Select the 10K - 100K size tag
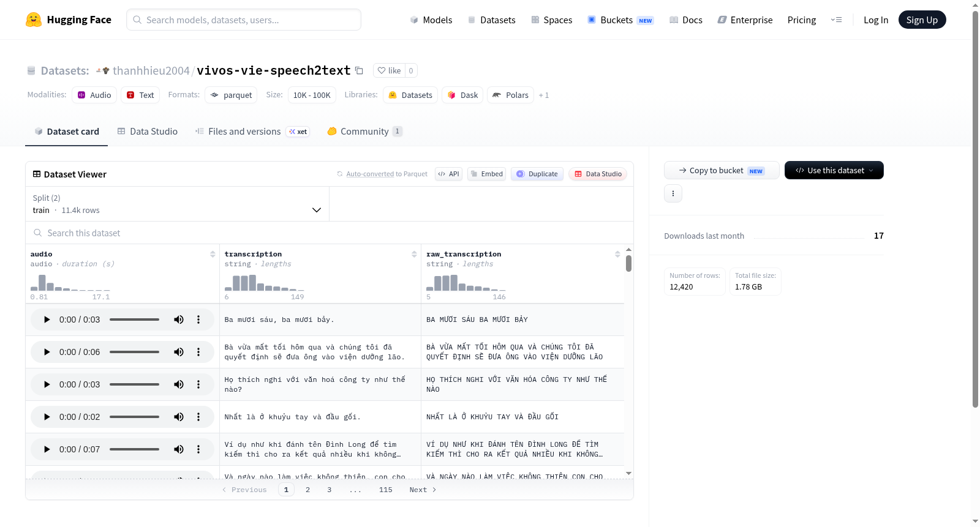This screenshot has width=980, height=527. [312, 95]
